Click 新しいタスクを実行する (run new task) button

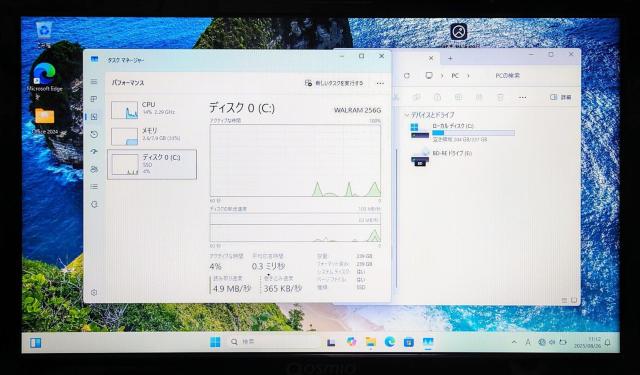point(334,83)
